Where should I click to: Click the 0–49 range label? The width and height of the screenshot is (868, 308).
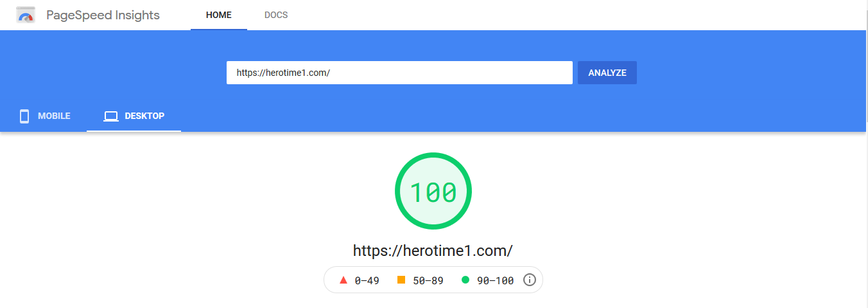[367, 280]
